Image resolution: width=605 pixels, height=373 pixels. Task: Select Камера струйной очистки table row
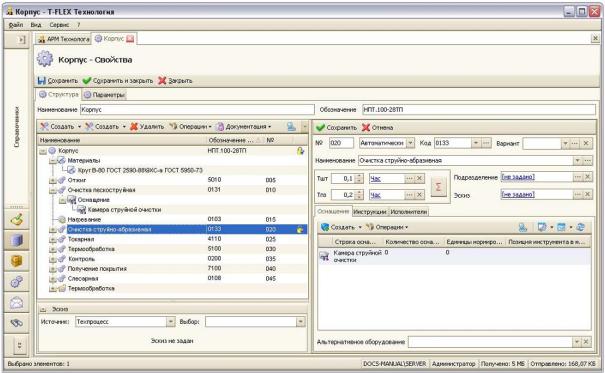click(454, 256)
